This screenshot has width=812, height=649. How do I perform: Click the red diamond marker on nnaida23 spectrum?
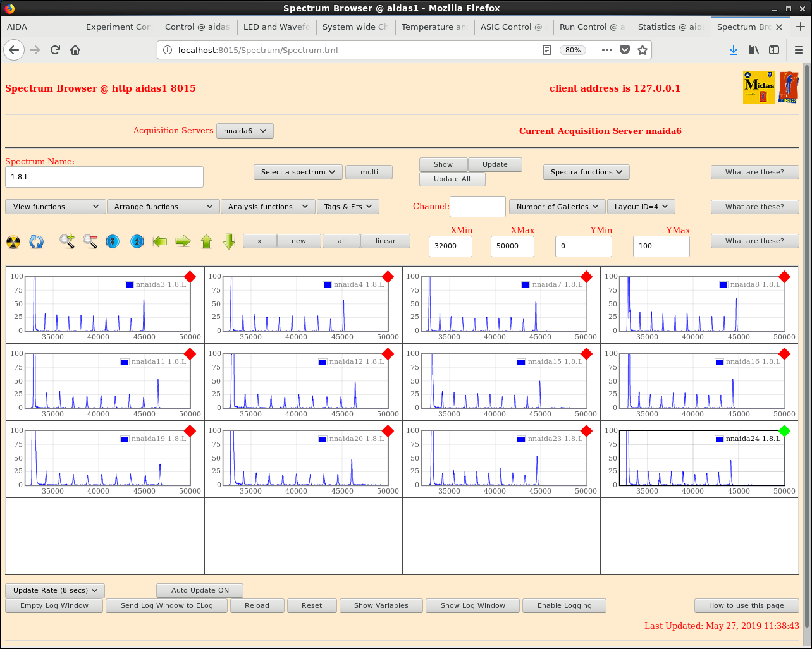tap(586, 431)
